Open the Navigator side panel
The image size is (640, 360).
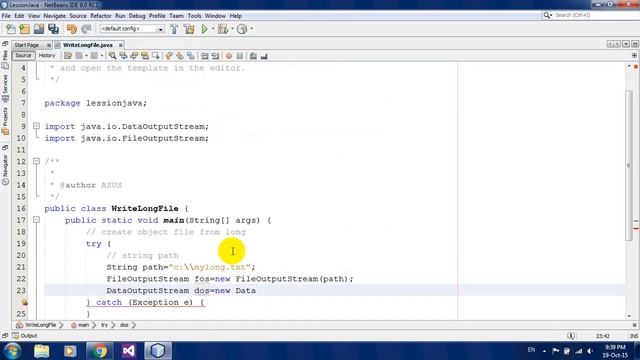[x=5, y=171]
